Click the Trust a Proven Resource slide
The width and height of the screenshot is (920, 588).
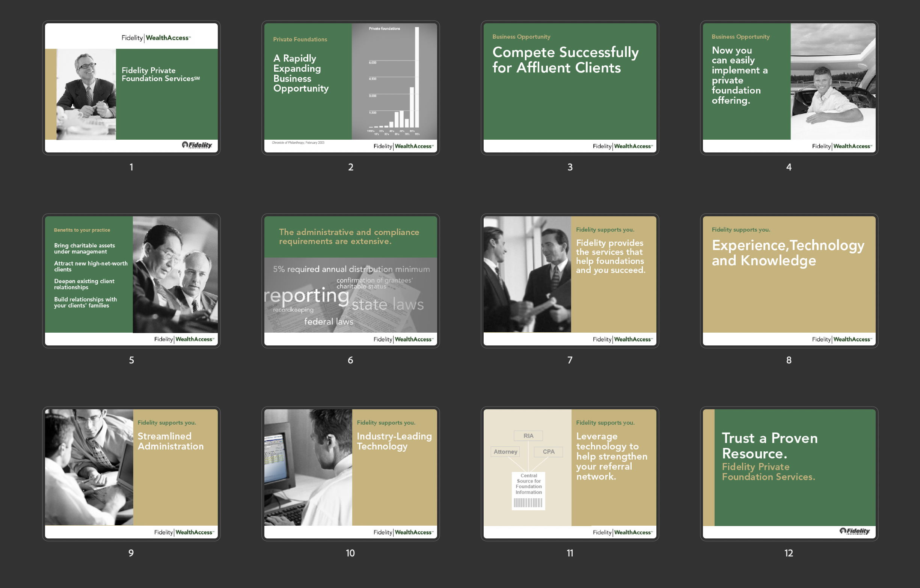789,473
